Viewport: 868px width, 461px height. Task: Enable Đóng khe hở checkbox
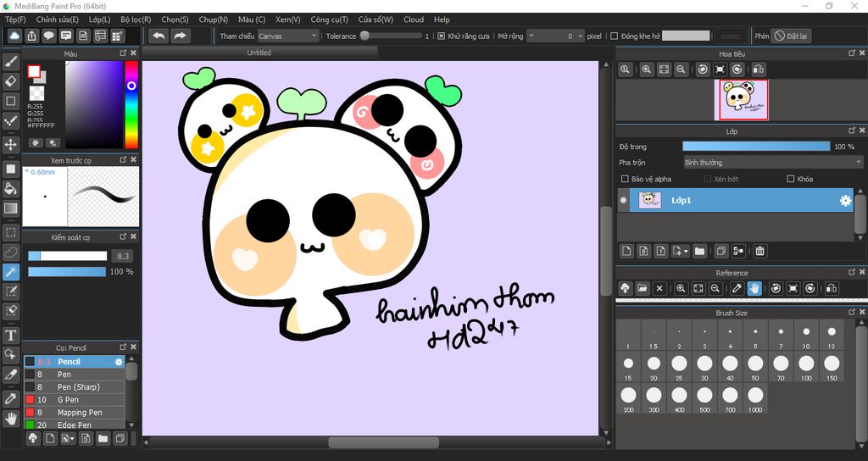pyautogui.click(x=614, y=36)
